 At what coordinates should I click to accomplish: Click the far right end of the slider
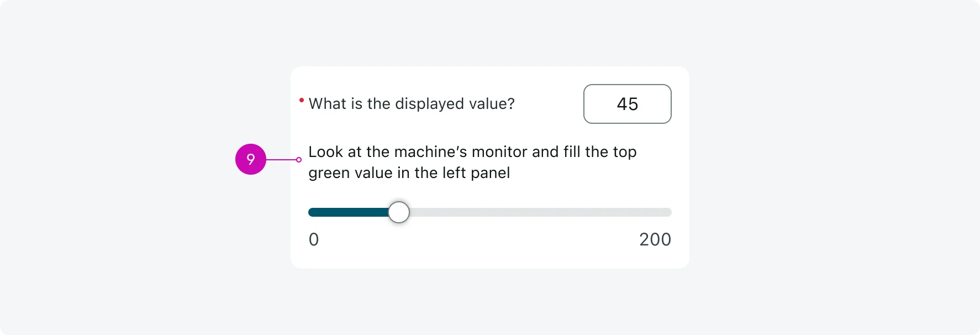click(670, 212)
